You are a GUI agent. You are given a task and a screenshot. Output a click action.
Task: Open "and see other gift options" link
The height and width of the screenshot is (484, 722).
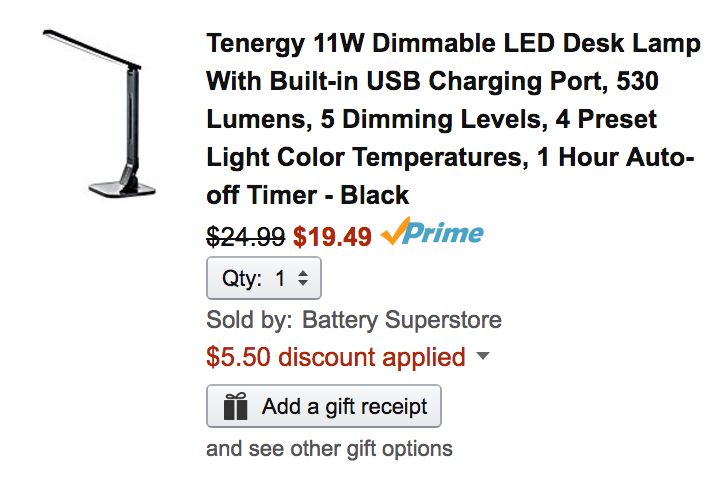coord(329,448)
